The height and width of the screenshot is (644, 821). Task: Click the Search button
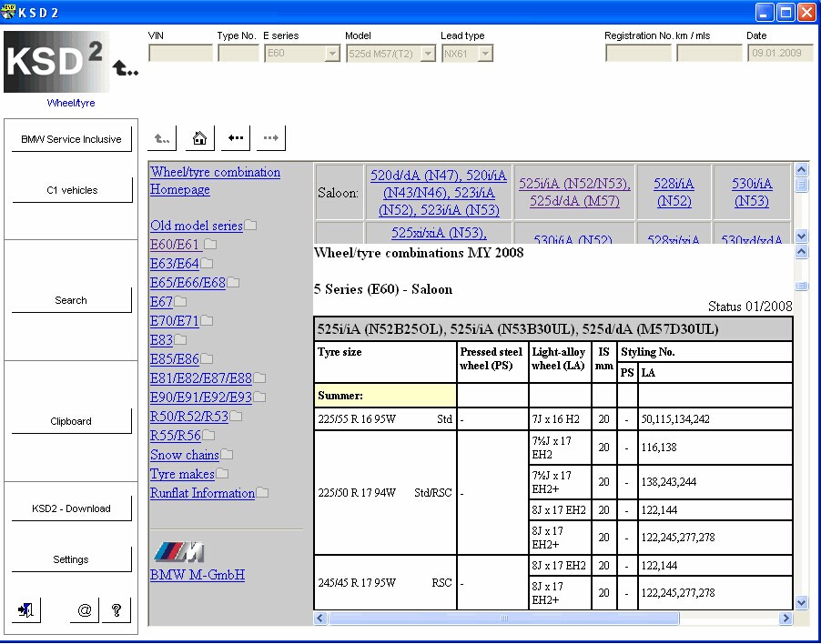tap(71, 300)
